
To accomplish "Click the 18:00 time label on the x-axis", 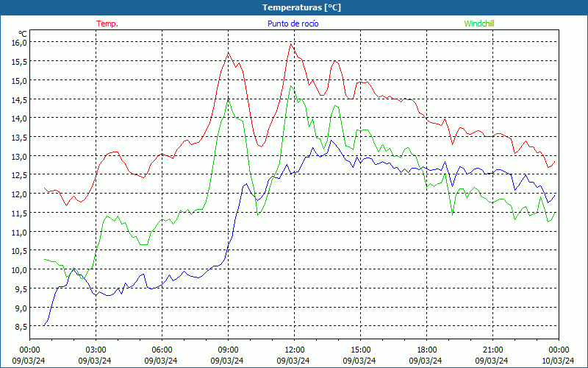I will [x=427, y=350].
